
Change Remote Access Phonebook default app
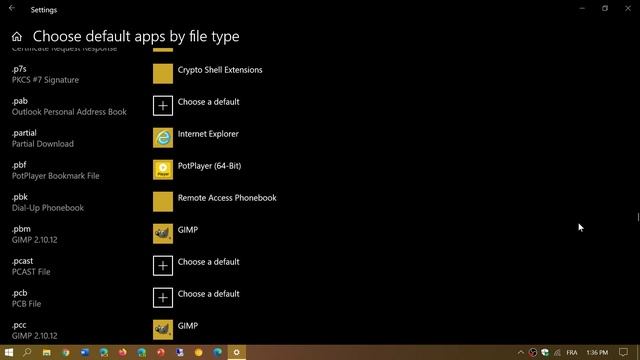click(227, 198)
